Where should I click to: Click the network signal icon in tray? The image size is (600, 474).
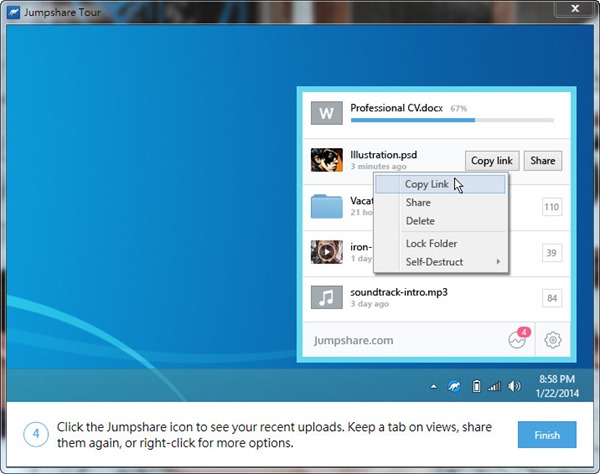click(494, 386)
